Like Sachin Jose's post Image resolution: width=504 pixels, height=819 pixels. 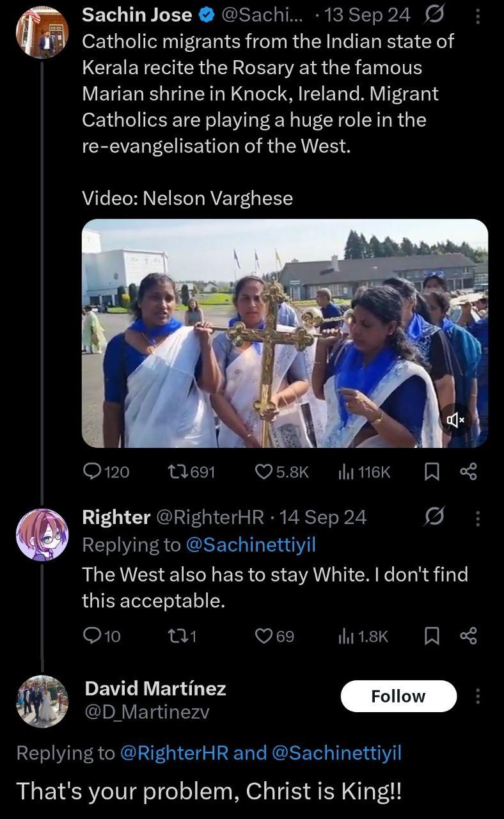pyautogui.click(x=264, y=472)
